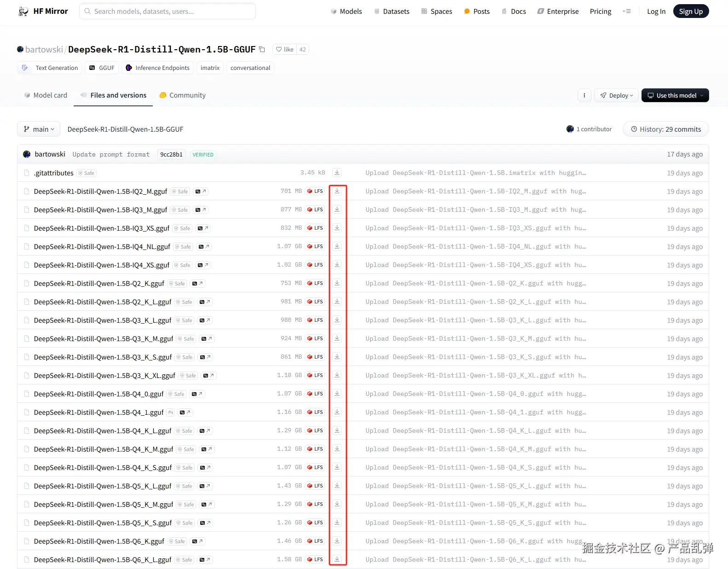
Task: Open the Community tab
Action: pyautogui.click(x=182, y=95)
